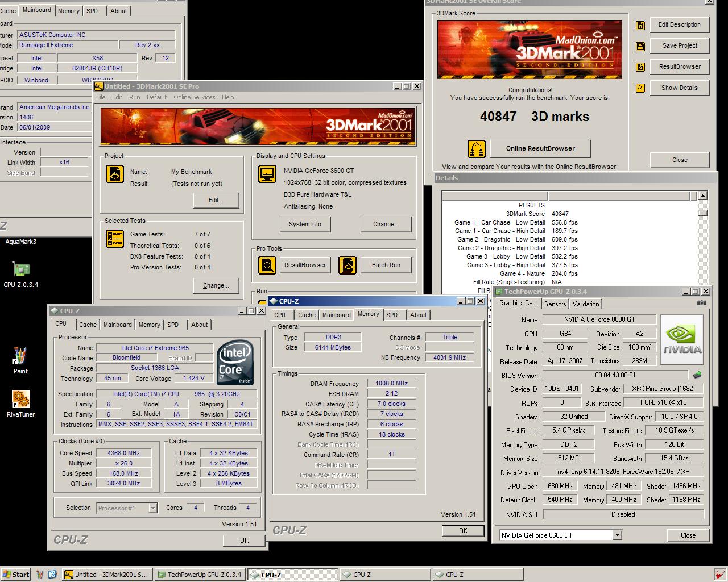Click first quick launch icon beside Start
728x582 pixels.
pyautogui.click(x=41, y=575)
